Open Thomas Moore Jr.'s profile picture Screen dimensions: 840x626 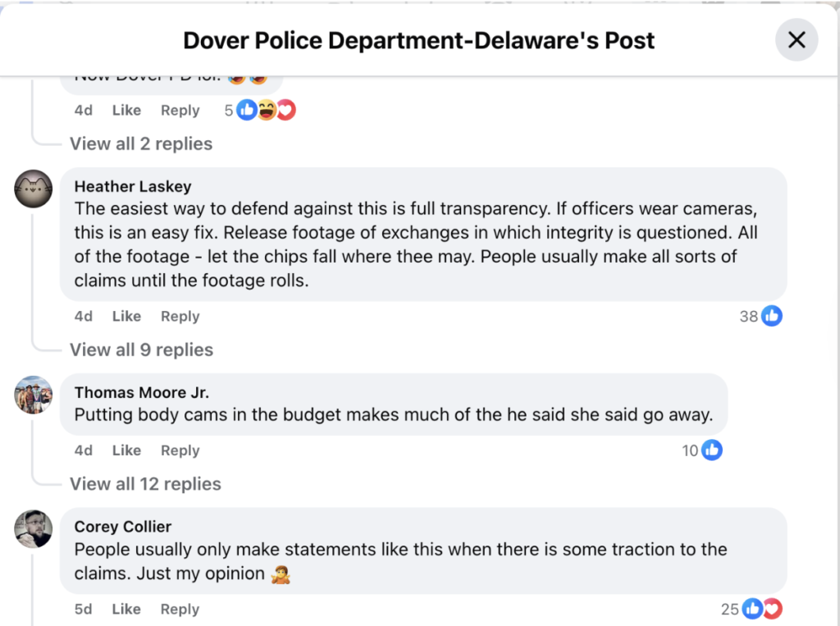[x=33, y=395]
